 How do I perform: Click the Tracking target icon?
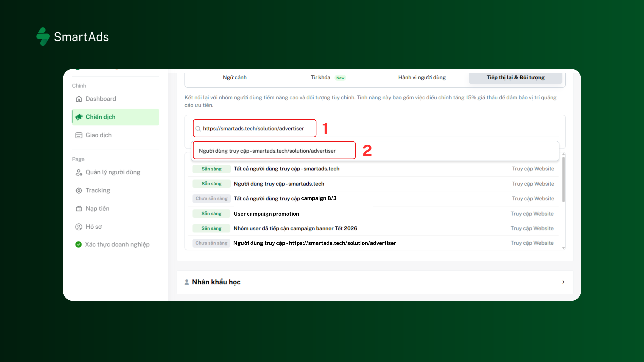[79, 191]
